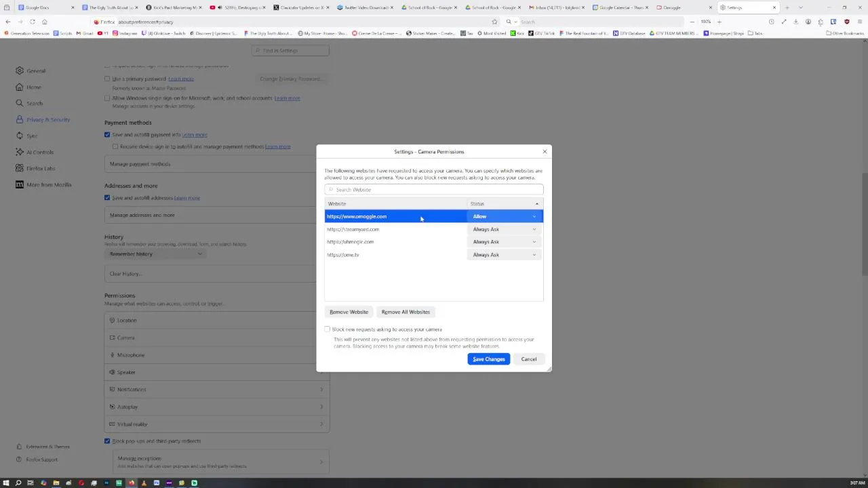Switch to the Google Calendar tab

tap(620, 7)
